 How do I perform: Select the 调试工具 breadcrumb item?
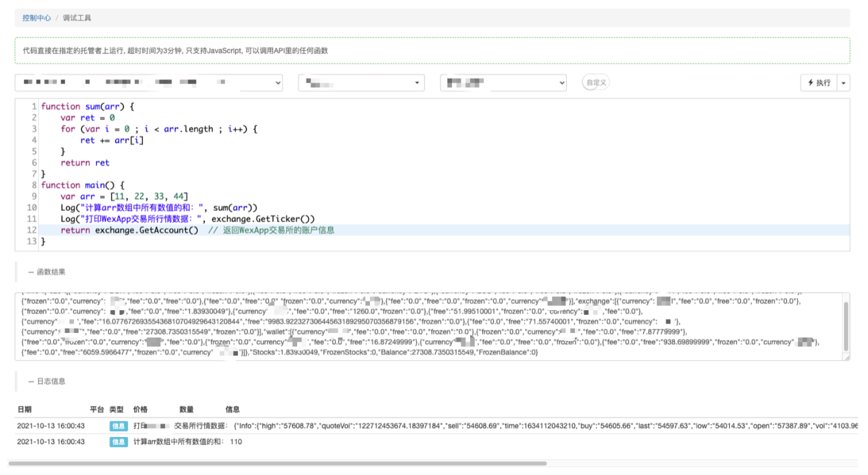[x=77, y=18]
